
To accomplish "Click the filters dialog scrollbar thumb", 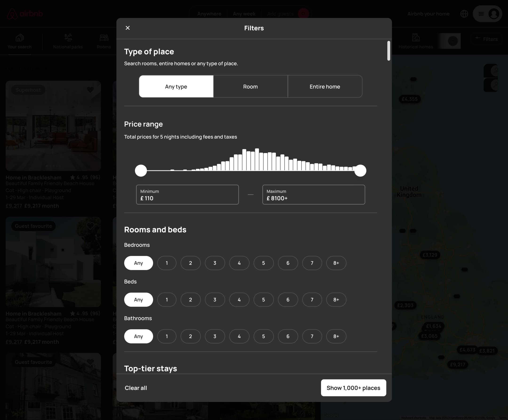I will 389,51.
